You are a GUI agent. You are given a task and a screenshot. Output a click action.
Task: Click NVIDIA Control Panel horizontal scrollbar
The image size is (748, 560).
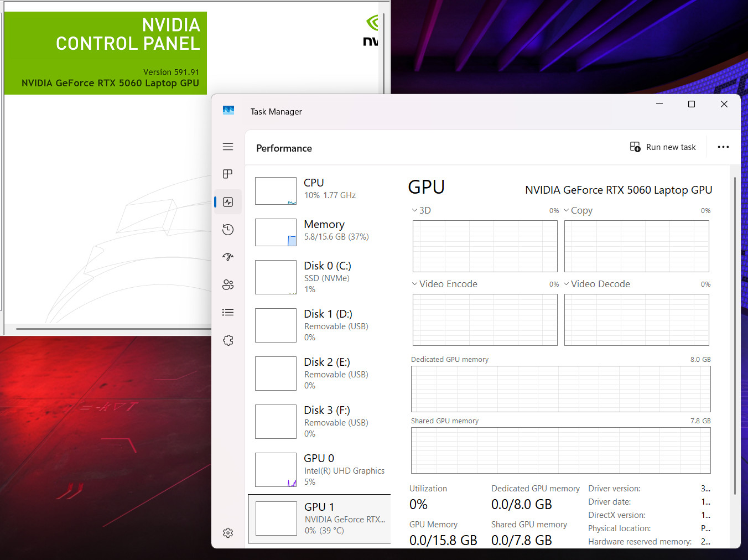tap(113, 329)
